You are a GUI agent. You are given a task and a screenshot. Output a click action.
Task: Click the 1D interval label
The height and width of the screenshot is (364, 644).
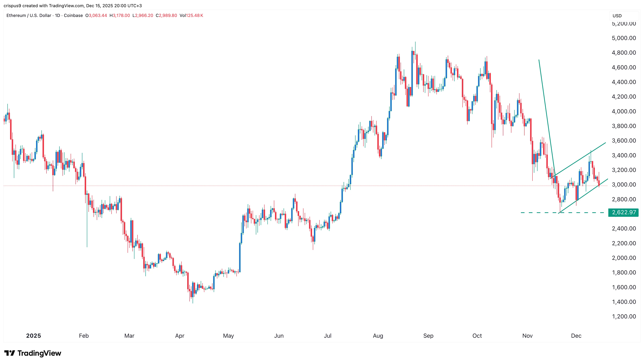click(x=57, y=15)
